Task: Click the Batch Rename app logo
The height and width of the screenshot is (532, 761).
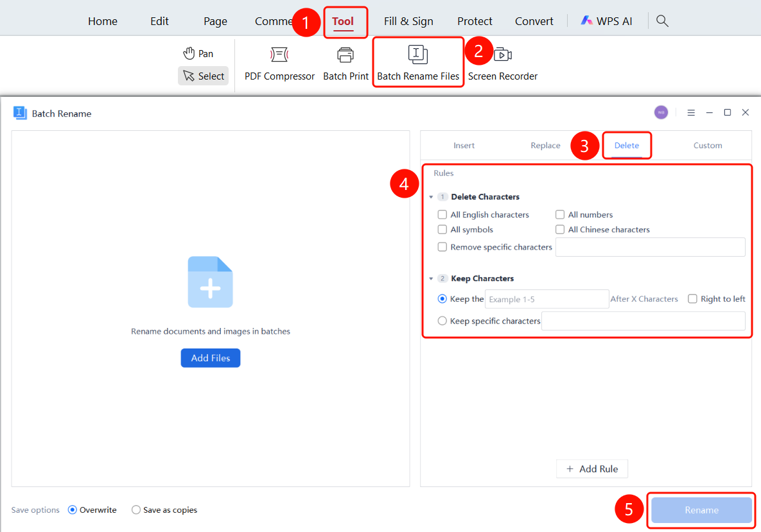Action: (x=20, y=113)
